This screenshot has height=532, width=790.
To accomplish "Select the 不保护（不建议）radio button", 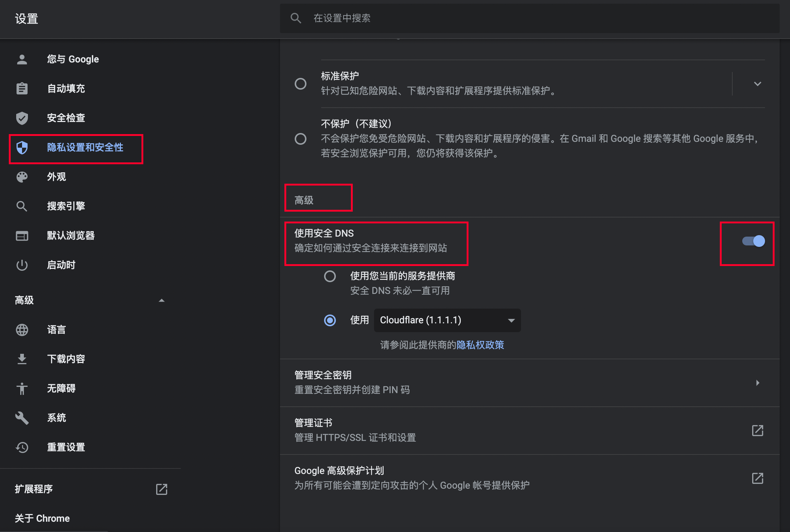I will [x=301, y=139].
